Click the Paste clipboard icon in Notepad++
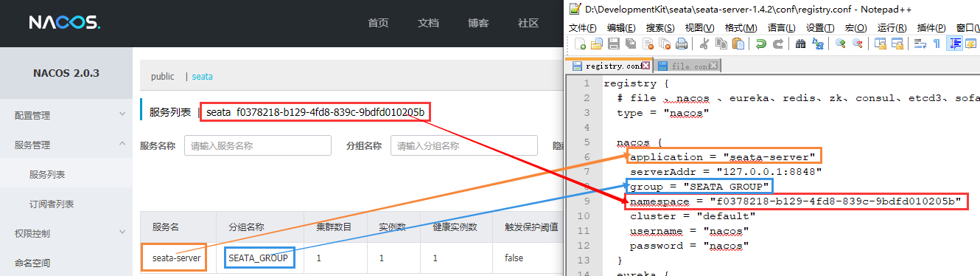Viewport: 980px width, 276px height. tap(738, 44)
